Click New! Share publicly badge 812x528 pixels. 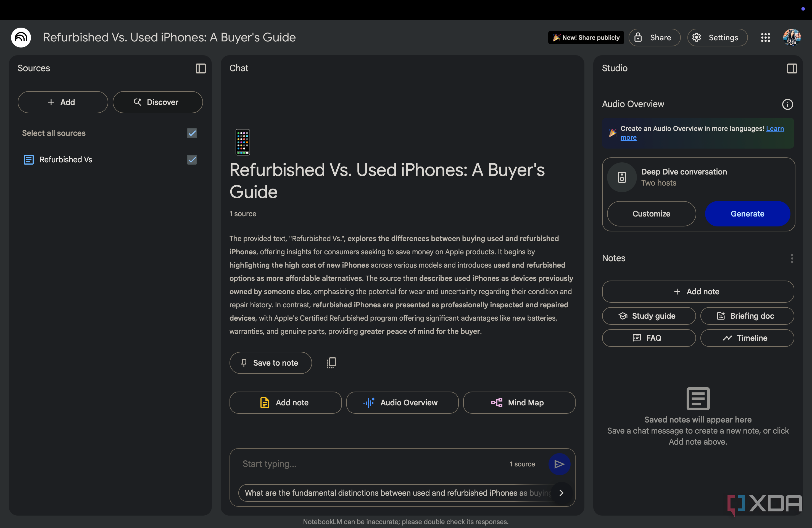586,38
